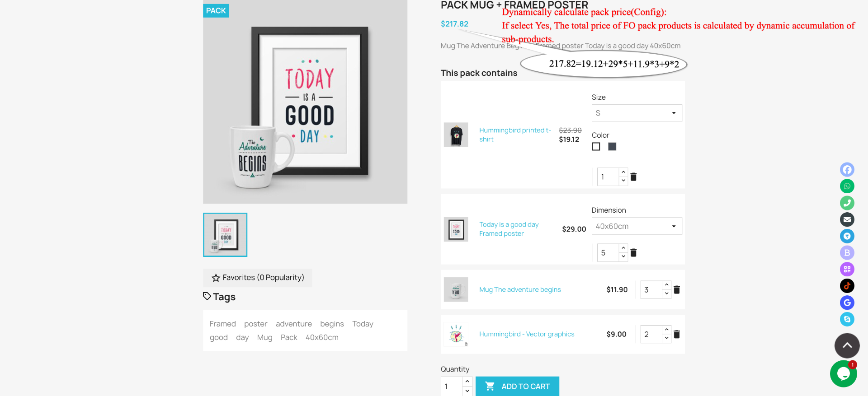This screenshot has width=868, height=396.
Task: Select the pack product thumbnail image
Action: click(x=225, y=235)
